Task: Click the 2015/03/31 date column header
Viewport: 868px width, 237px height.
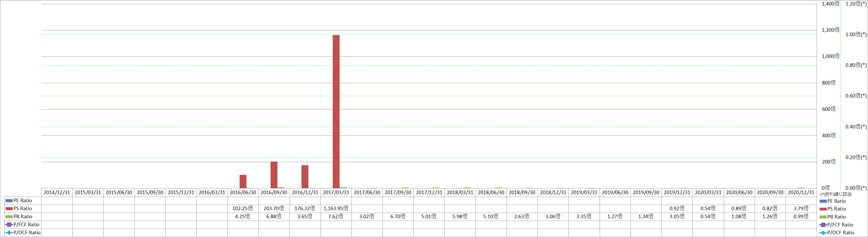Action: pos(88,193)
